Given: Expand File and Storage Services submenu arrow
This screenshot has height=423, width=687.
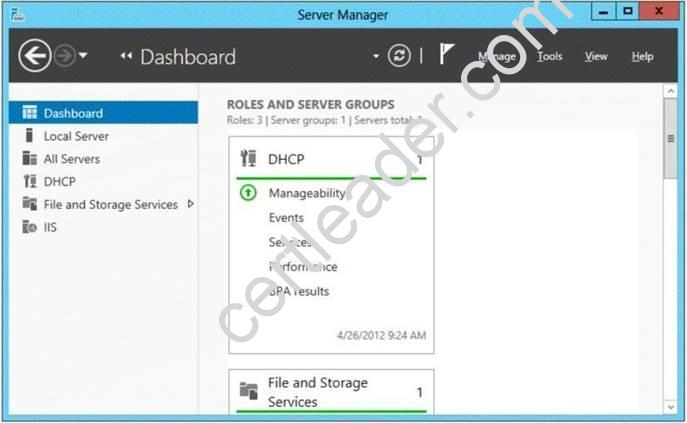Looking at the screenshot, I should [x=190, y=204].
